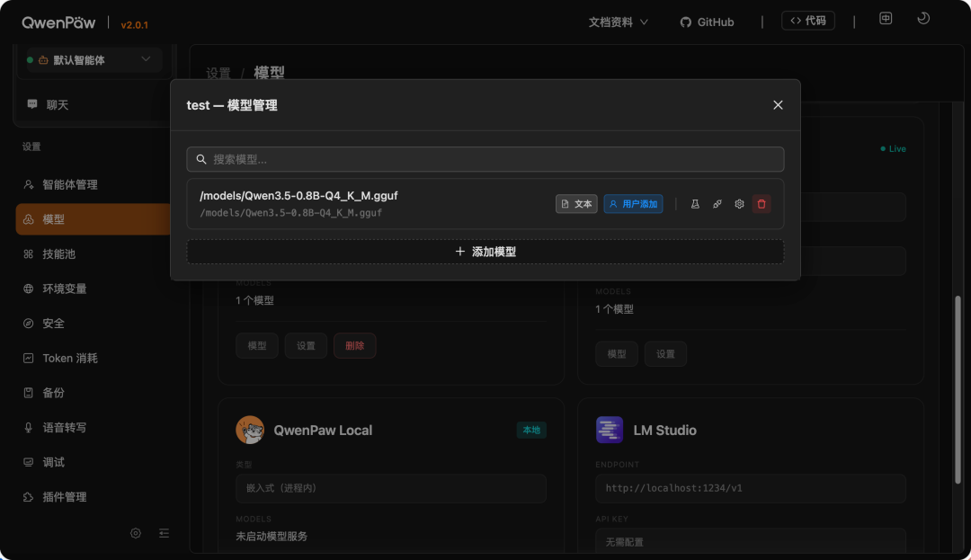Close the test 模型管理 dialog
The height and width of the screenshot is (560, 971).
[778, 105]
